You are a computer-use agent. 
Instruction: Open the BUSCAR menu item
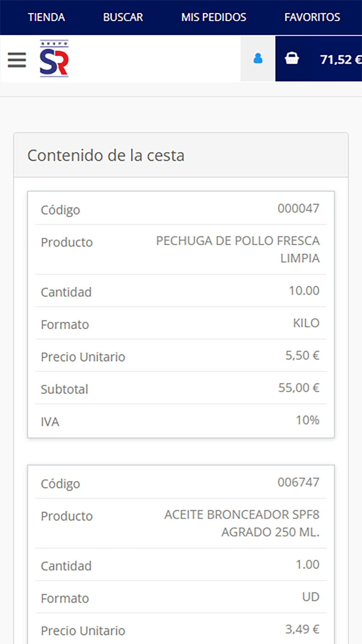pyautogui.click(x=123, y=17)
